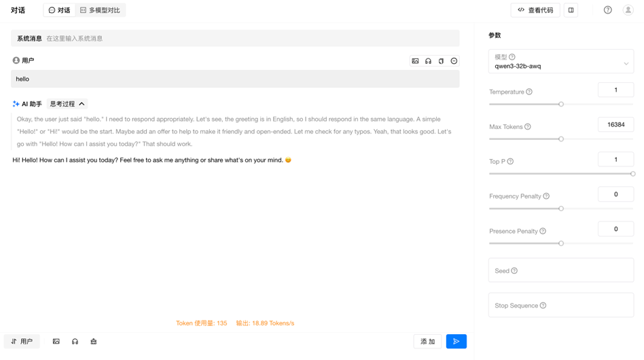Show help tooltip for 模型 label
Screen dimensions: 644x360
pos(512,57)
